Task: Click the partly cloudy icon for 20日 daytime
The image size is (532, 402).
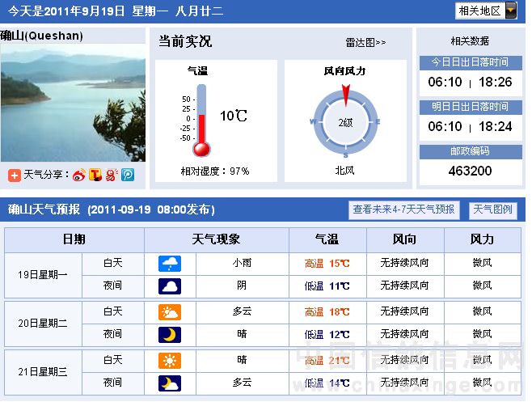Action: [x=170, y=311]
